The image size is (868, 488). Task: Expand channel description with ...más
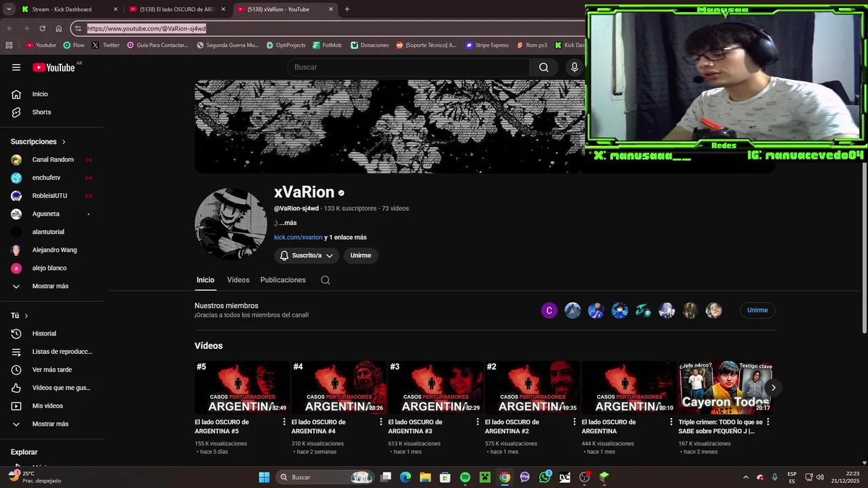pyautogui.click(x=288, y=223)
